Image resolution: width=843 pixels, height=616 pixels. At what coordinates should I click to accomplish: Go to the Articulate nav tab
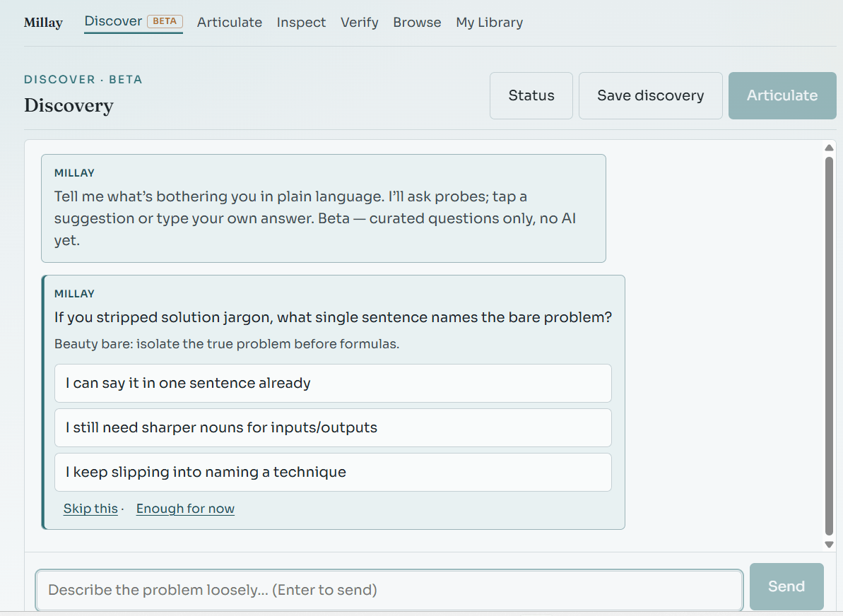pos(230,22)
